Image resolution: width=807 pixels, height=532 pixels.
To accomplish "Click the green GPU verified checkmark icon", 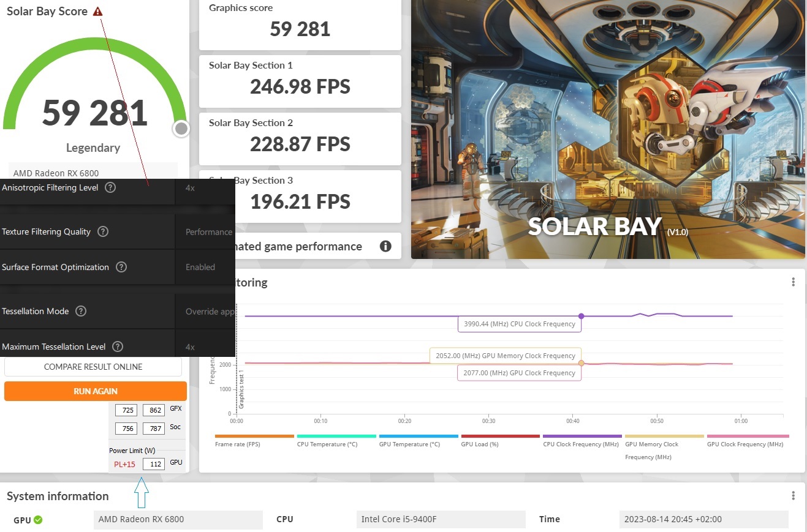I will pyautogui.click(x=38, y=520).
